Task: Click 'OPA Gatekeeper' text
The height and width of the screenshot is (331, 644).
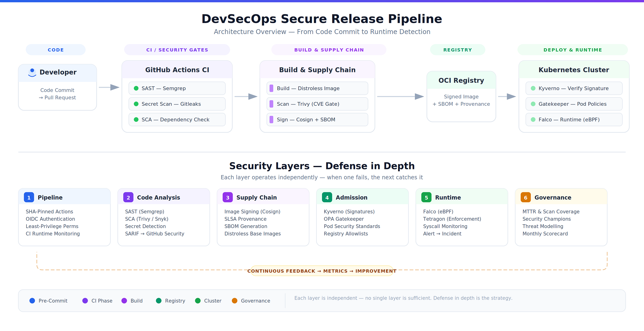Action: click(344, 219)
